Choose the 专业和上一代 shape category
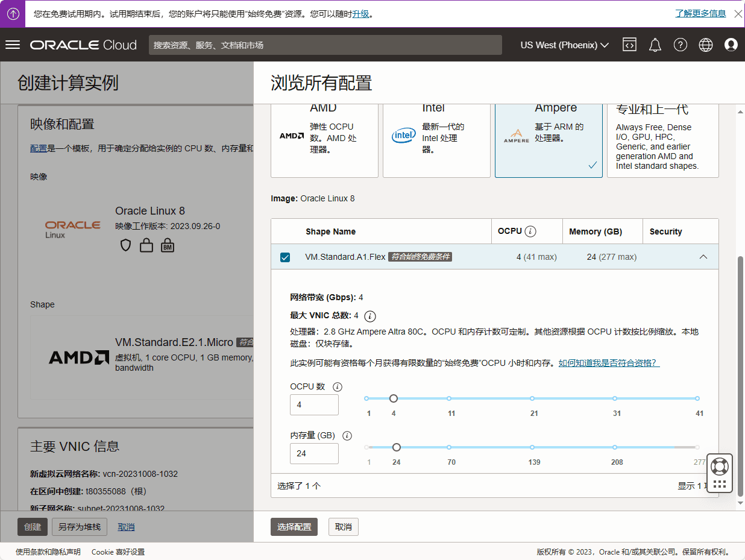Viewport: 745px width, 560px height. pyautogui.click(x=662, y=139)
